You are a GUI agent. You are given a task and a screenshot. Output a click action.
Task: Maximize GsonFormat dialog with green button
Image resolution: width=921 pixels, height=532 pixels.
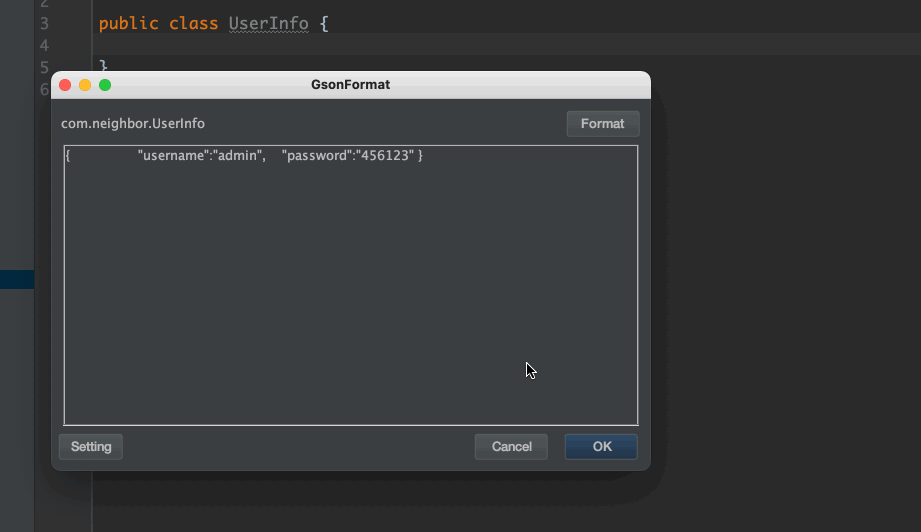tap(105, 85)
